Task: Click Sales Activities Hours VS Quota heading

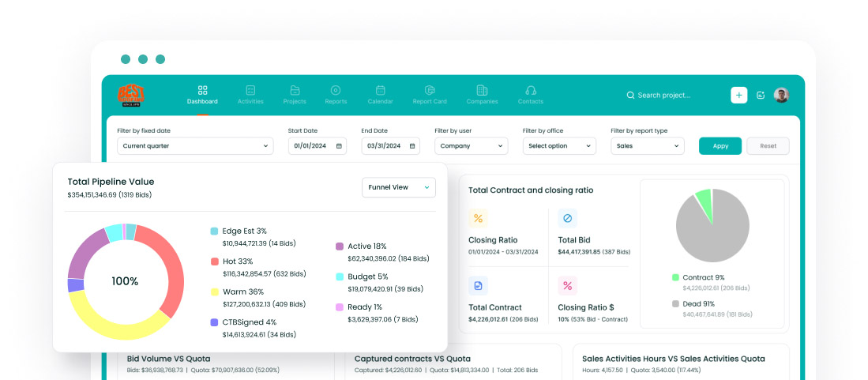Action: click(x=674, y=359)
